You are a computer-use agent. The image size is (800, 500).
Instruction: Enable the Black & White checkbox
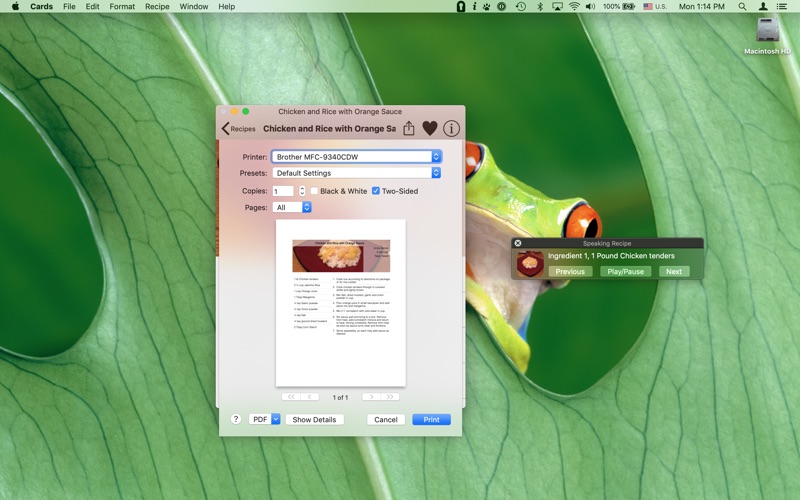pyautogui.click(x=314, y=191)
